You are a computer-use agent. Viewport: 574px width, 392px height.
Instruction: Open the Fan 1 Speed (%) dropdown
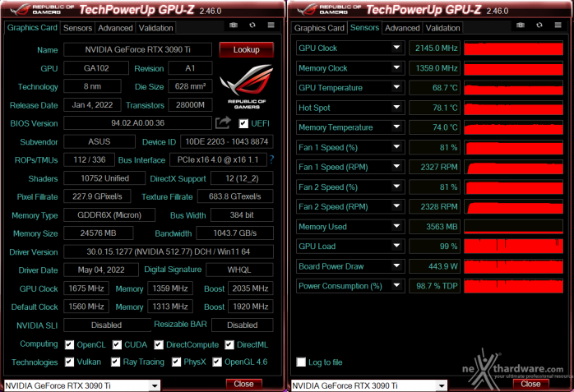396,147
